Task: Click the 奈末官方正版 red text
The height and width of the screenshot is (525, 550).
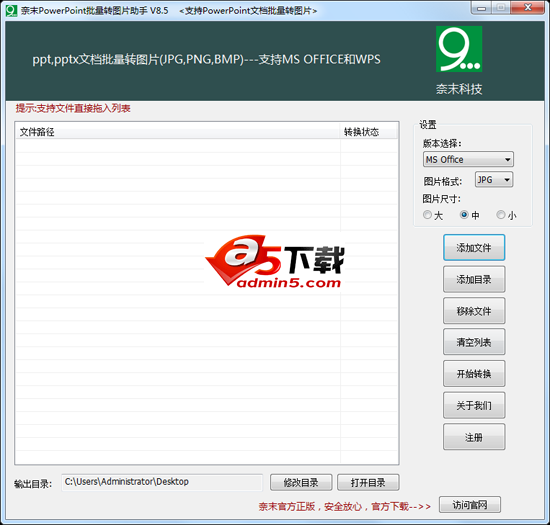Action: [287, 506]
